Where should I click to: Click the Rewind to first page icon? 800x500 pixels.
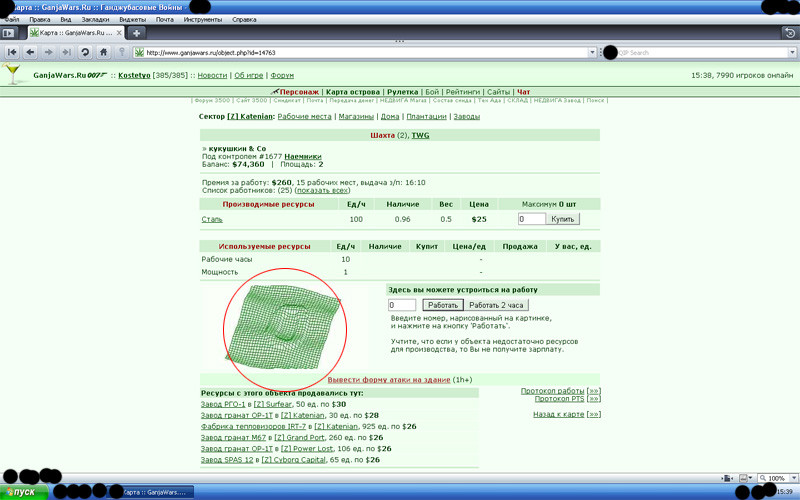(12, 52)
